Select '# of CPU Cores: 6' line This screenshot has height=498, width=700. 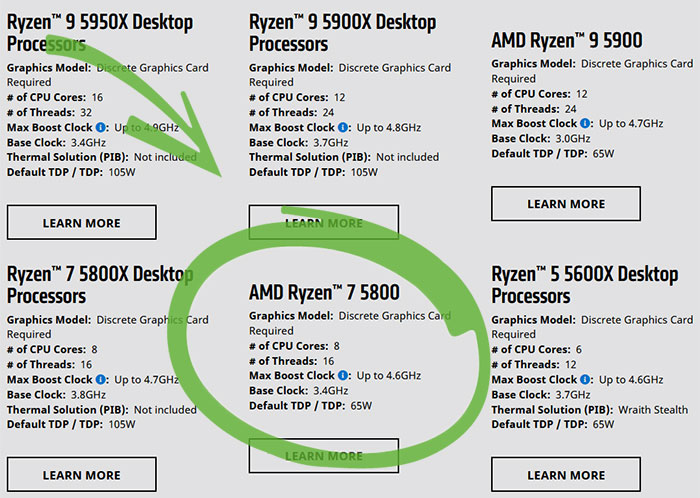pos(537,349)
